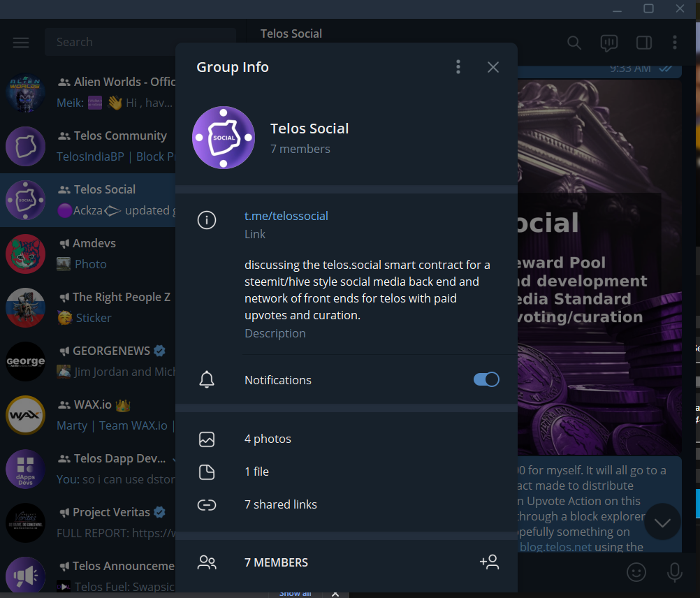Close the Group Info panel
Viewport: 700px width, 598px height.
(493, 67)
